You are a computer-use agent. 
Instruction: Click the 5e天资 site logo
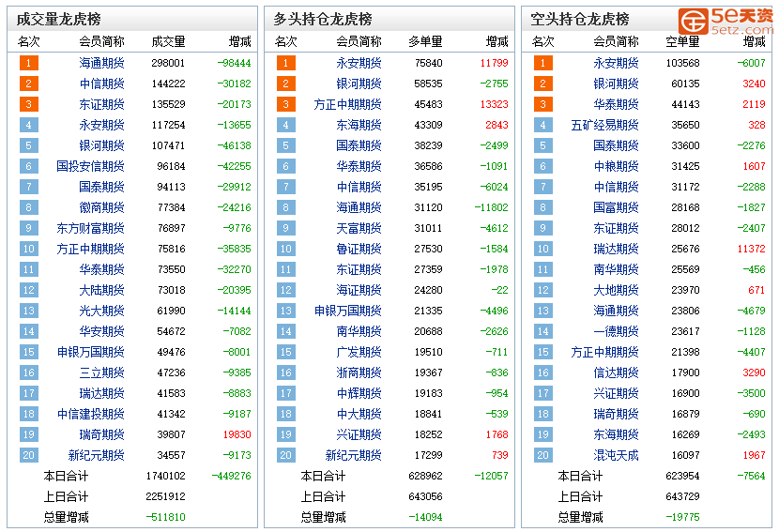click(x=726, y=22)
